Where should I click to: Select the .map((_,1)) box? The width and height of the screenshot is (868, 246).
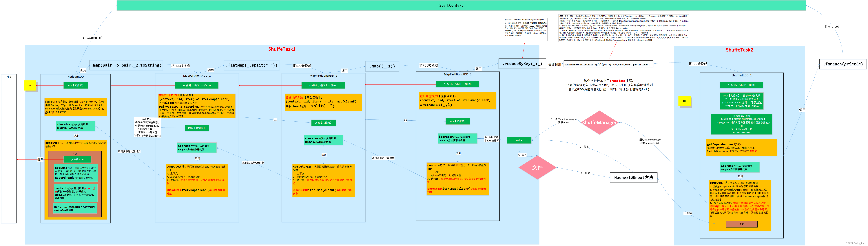tap(382, 66)
